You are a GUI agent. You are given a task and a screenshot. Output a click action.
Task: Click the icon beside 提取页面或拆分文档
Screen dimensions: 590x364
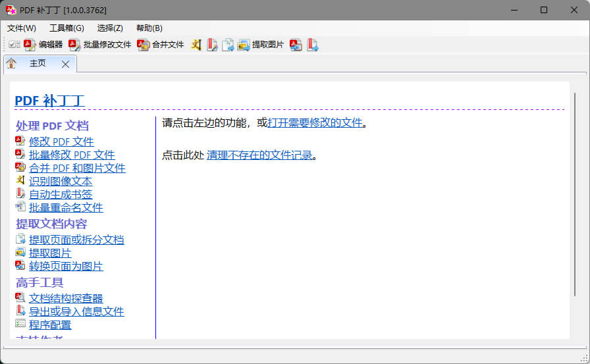tap(20, 239)
